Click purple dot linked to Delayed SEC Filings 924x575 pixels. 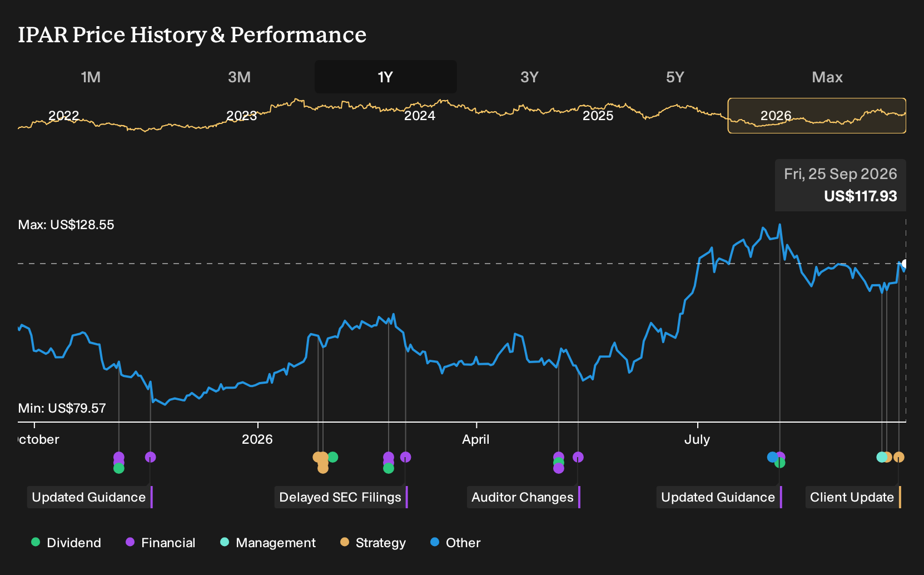point(406,457)
